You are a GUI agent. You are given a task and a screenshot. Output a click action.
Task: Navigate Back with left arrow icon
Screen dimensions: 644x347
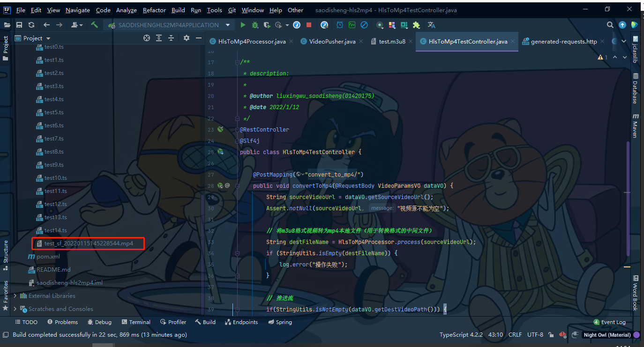coord(46,25)
